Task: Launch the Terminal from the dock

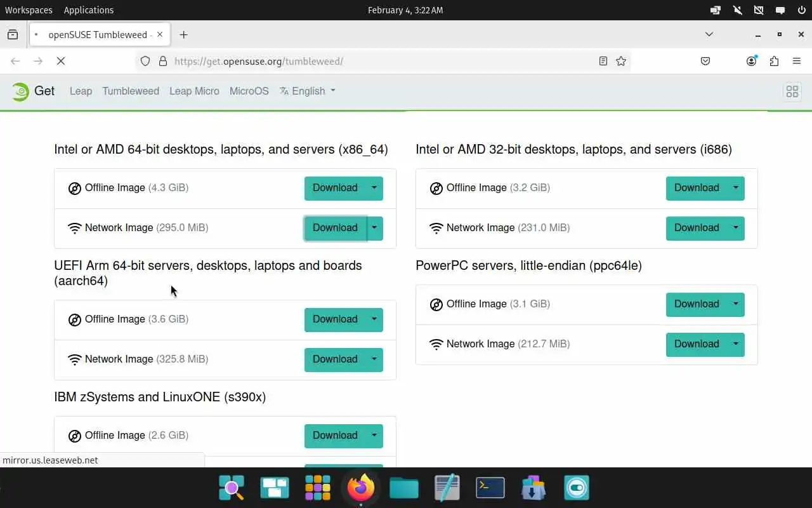Action: pyautogui.click(x=490, y=488)
